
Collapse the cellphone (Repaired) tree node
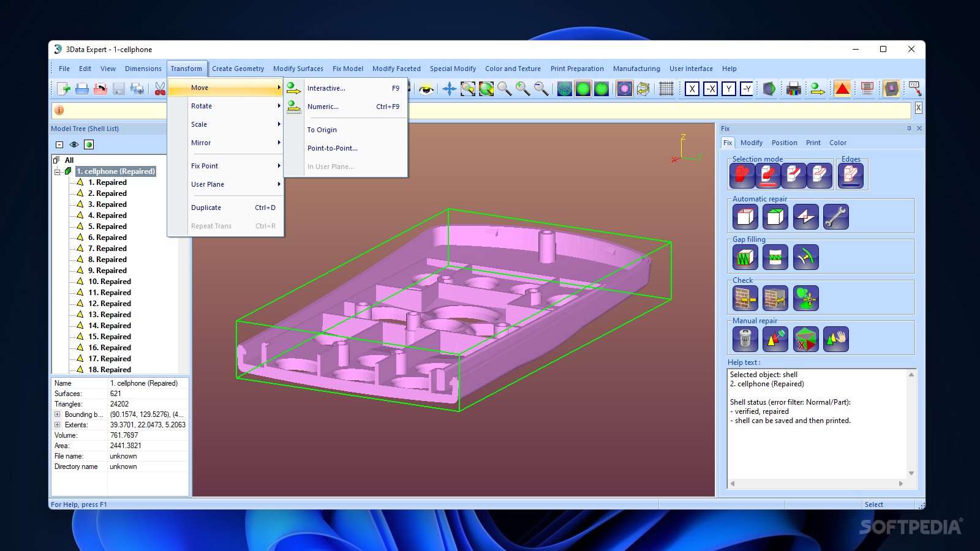tap(58, 171)
